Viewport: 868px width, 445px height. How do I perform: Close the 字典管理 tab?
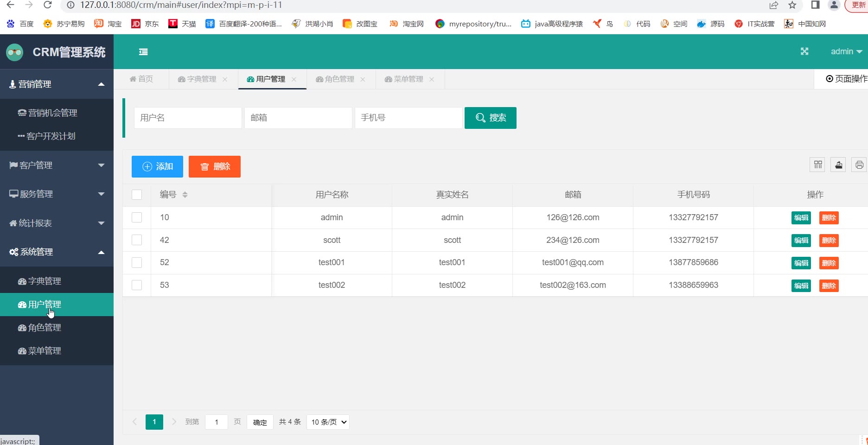(225, 79)
